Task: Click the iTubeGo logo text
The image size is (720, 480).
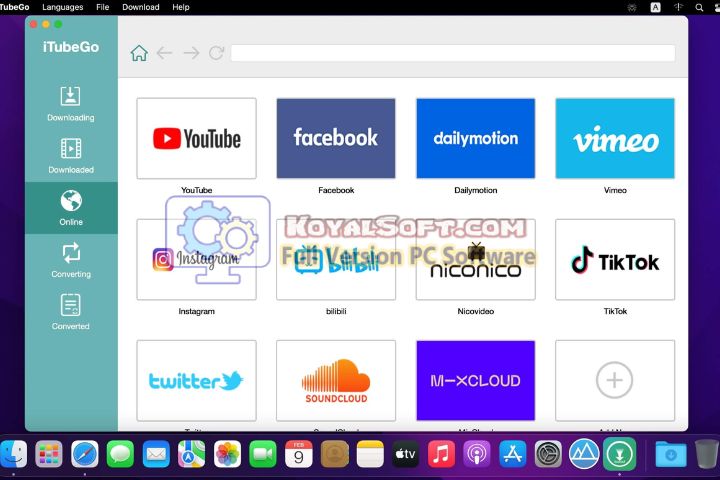Action: [71, 47]
